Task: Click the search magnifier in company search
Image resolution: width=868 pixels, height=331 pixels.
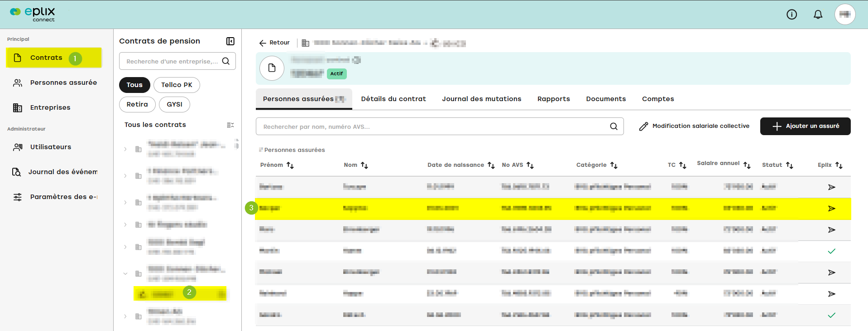Action: point(226,61)
